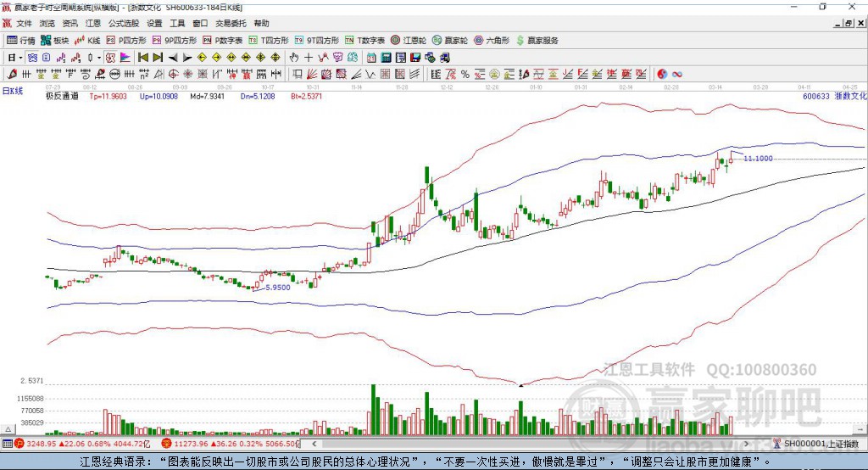
Task: Click the black left arrow icon
Action: [x=173, y=58]
